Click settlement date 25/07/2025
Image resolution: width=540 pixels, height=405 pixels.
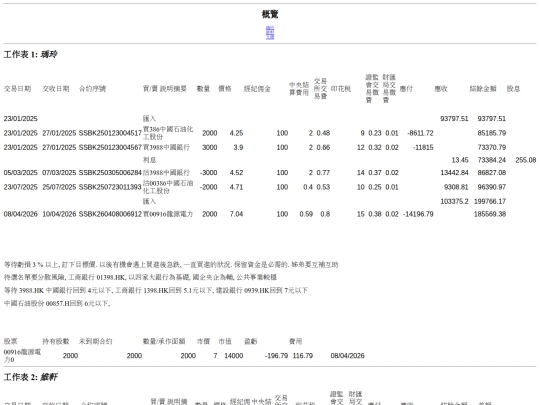click(59, 187)
